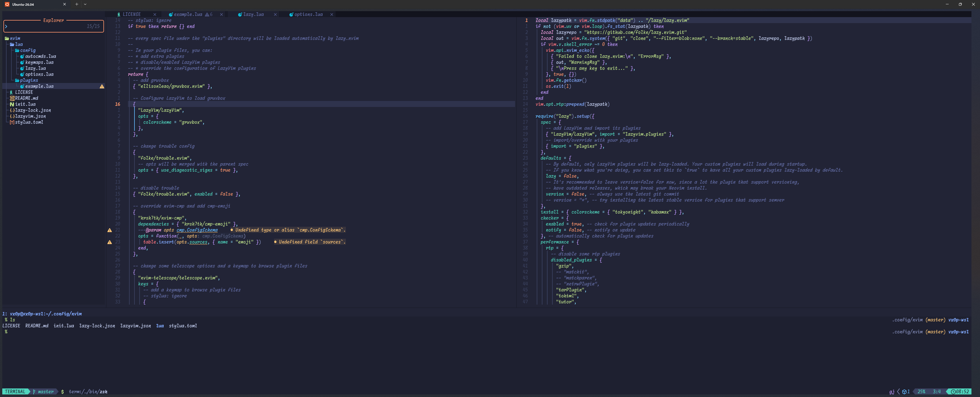Click the clock icon in the statusline
980x397 pixels.
[954, 392]
